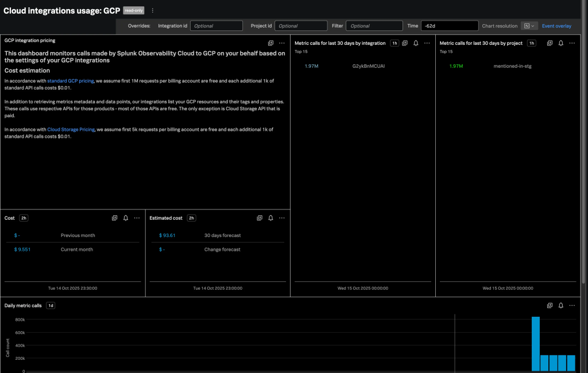Click copy icon on Estimated cost chart
The height and width of the screenshot is (373, 588).
(x=260, y=218)
